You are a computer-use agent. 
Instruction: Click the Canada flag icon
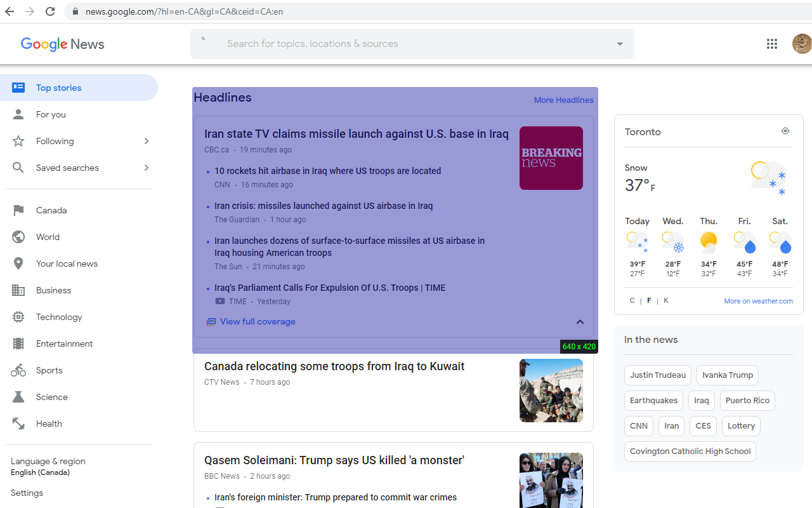[x=18, y=210]
